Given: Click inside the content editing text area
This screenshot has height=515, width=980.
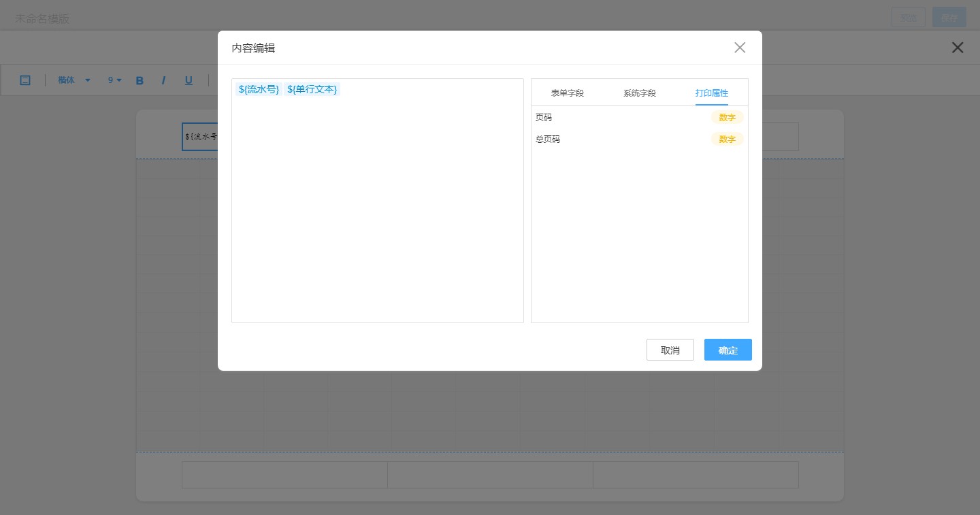Looking at the screenshot, I should (x=378, y=204).
